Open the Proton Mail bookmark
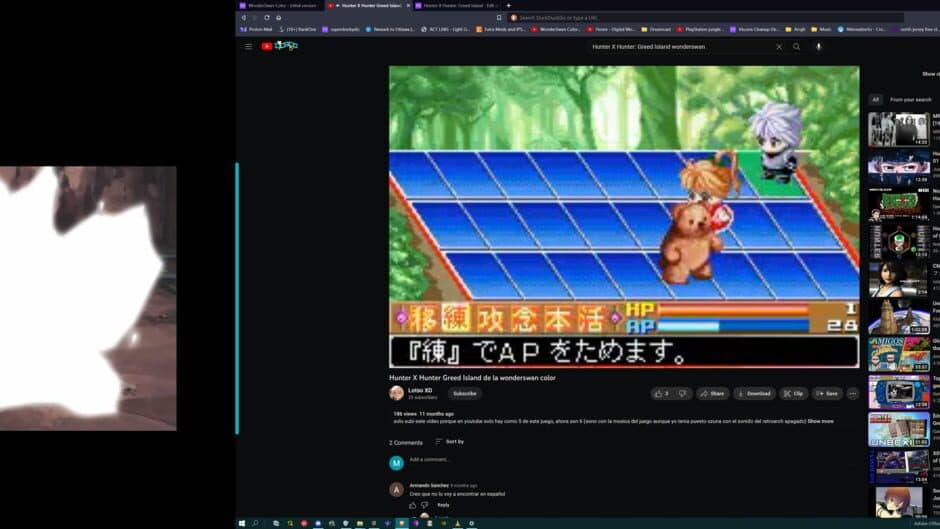This screenshot has height=529, width=940. (x=257, y=29)
